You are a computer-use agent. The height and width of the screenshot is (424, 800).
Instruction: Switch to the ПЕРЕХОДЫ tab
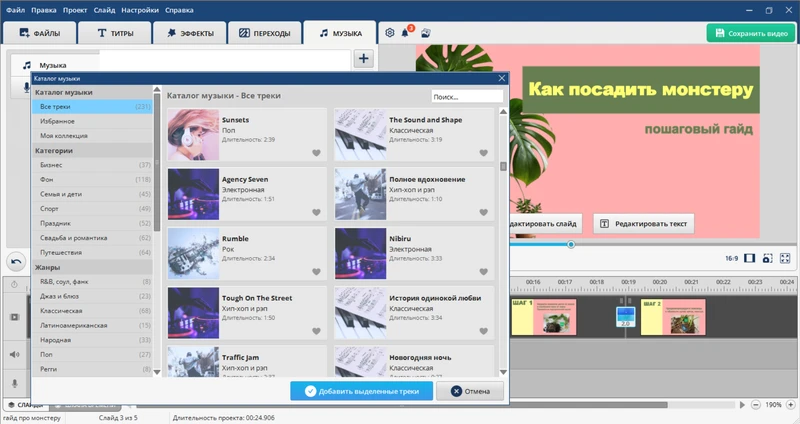[x=265, y=33]
